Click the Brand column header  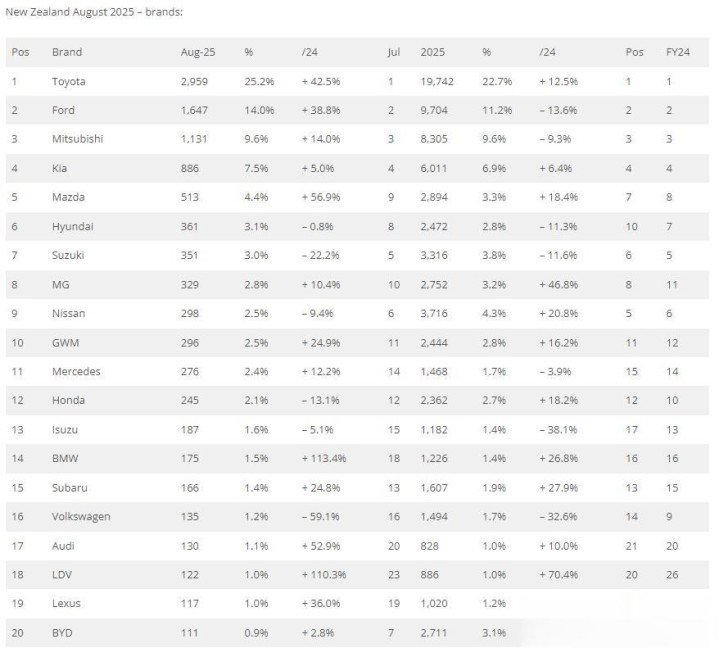point(67,52)
